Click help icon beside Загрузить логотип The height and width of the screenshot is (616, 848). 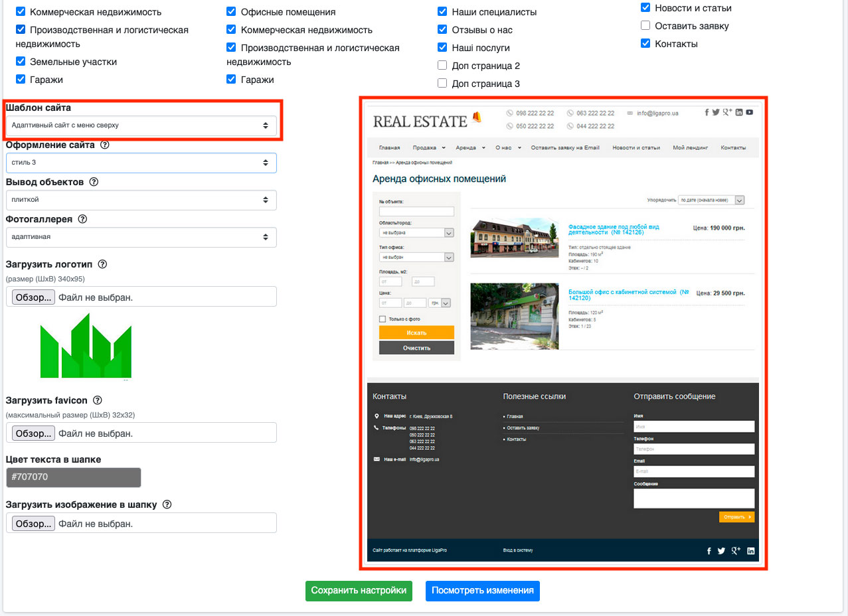102,264
